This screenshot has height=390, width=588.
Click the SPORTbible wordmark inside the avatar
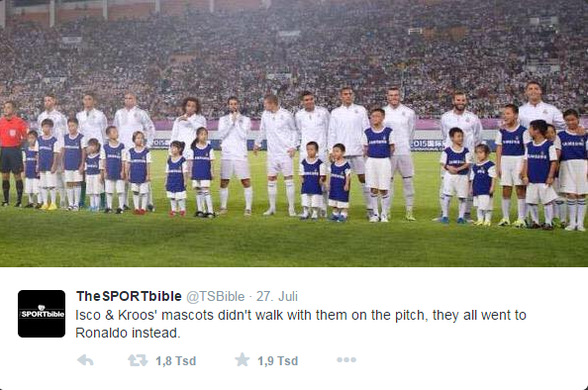point(42,313)
